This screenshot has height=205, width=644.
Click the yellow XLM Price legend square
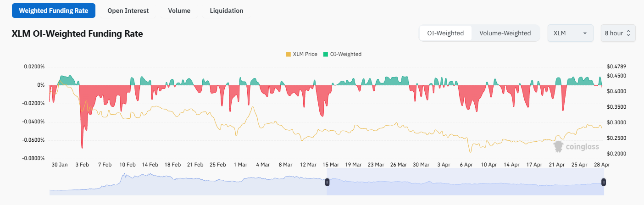[288, 54]
